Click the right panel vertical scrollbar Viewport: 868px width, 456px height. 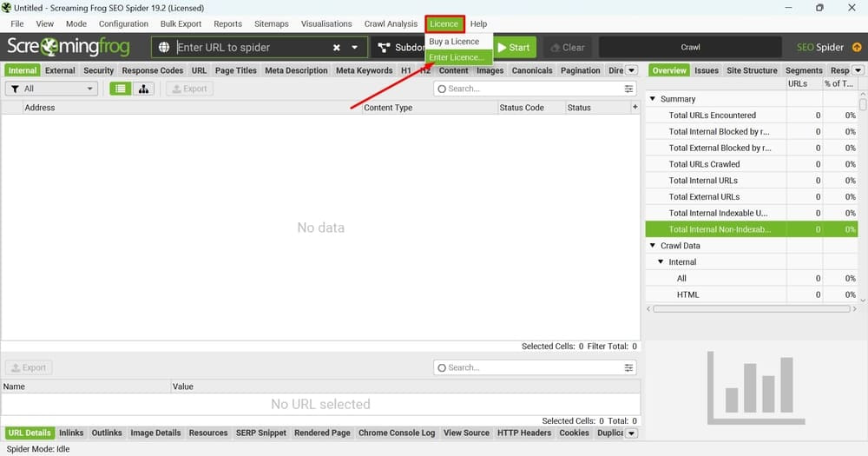863,103
